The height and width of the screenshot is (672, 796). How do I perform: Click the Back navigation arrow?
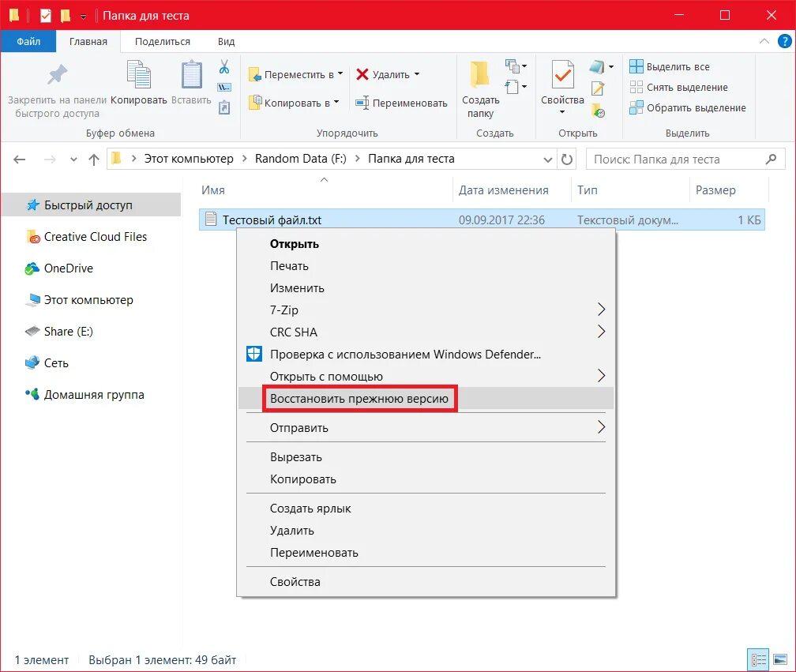pos(19,160)
